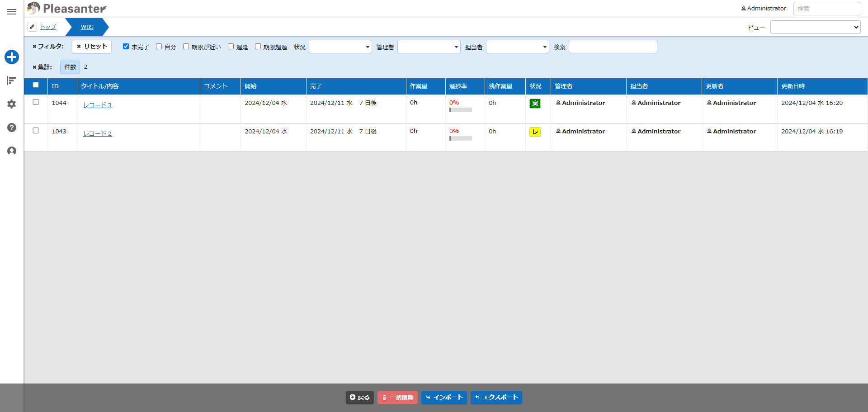Image resolution: width=868 pixels, height=412 pixels.
Task: Open the レコード2 record link
Action: click(x=97, y=133)
